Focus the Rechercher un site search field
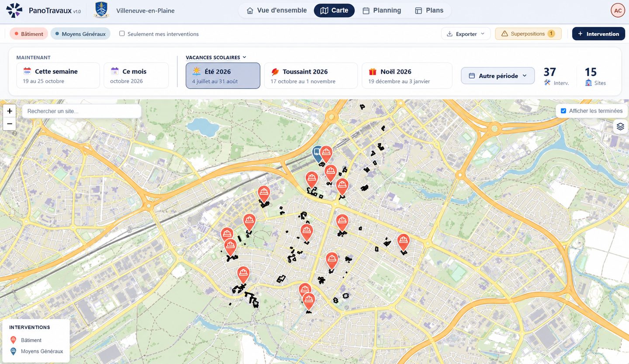 click(x=82, y=111)
